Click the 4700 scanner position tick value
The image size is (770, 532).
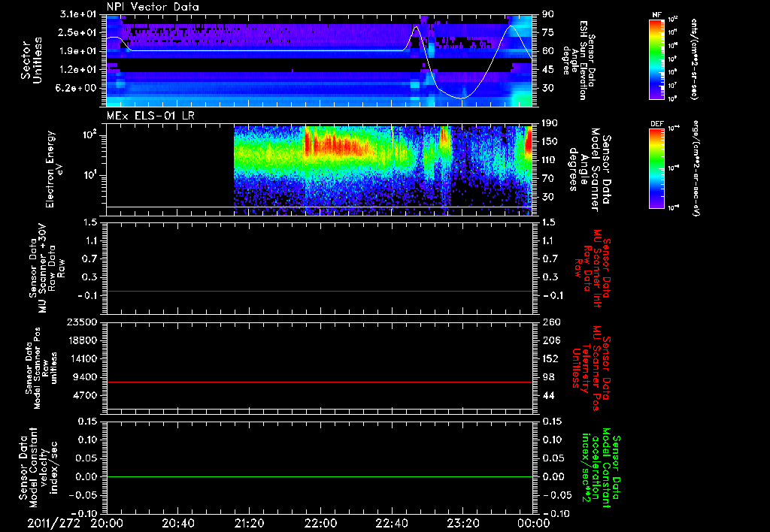84,395
